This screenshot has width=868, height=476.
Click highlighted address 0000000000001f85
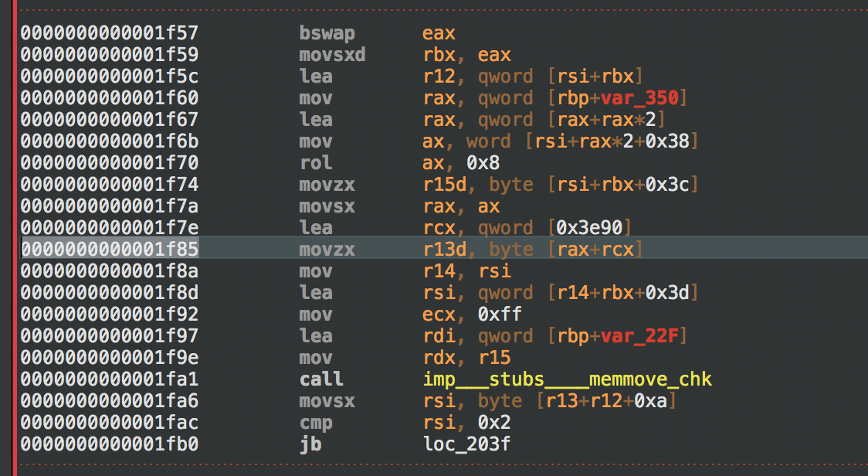click(x=110, y=250)
